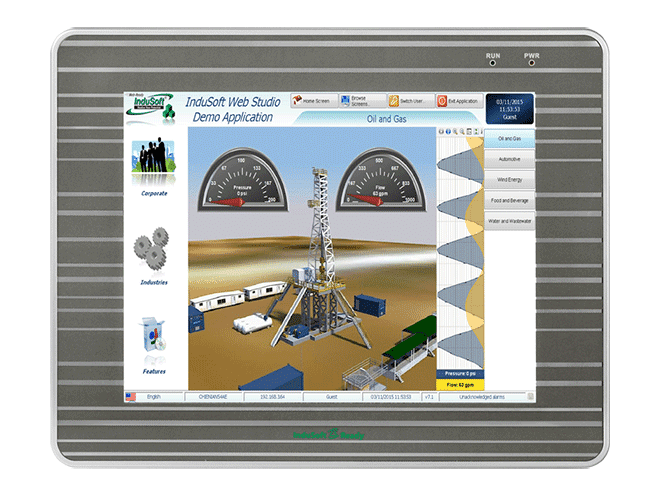The height and width of the screenshot is (496, 661).
Task: Select the Wind Energy tab
Action: [x=510, y=180]
